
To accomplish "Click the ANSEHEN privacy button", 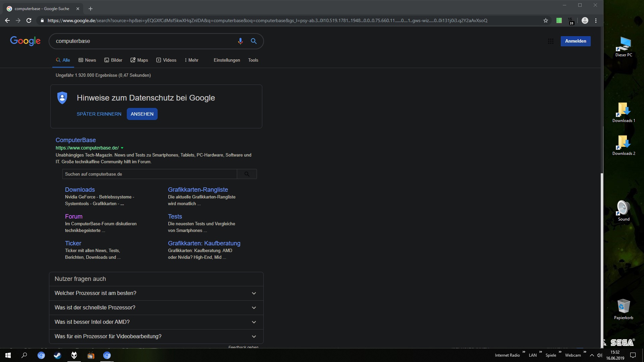I will (x=142, y=114).
